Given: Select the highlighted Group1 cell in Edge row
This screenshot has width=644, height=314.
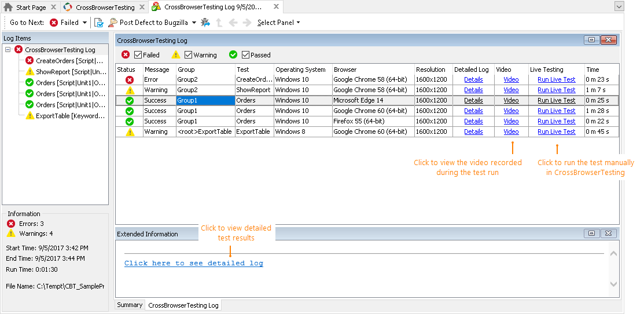Looking at the screenshot, I should point(205,100).
